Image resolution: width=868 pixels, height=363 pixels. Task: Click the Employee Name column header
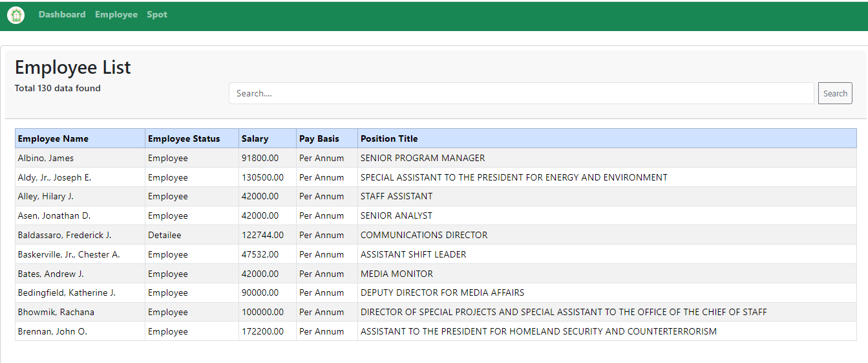(53, 138)
